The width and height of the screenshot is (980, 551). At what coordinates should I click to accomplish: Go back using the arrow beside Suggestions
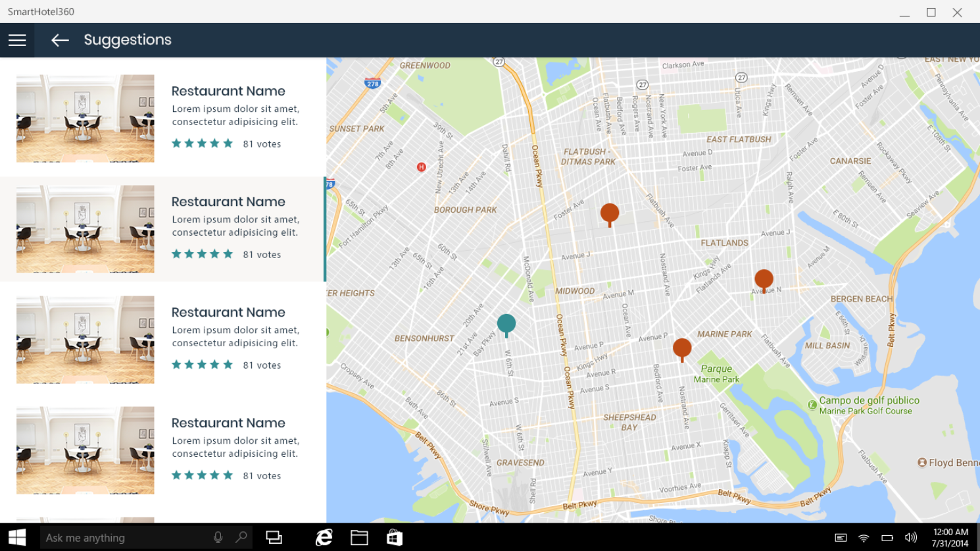(x=60, y=40)
